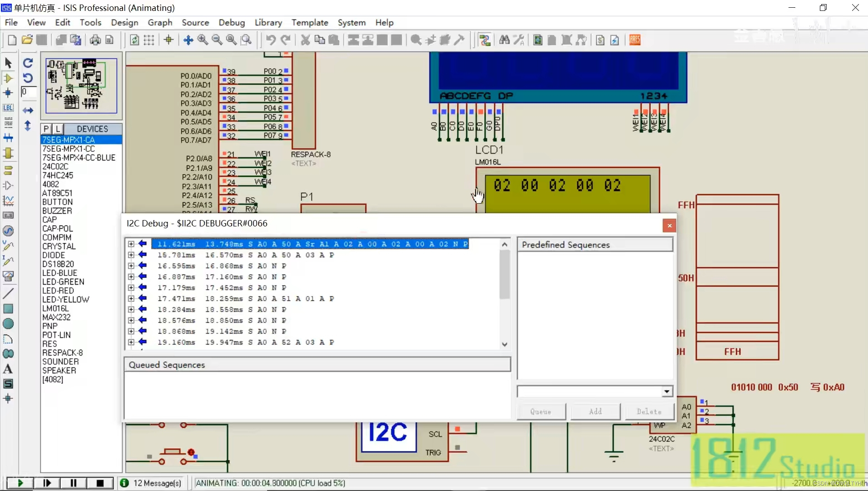
Task: Click the Print design icon
Action: click(95, 40)
